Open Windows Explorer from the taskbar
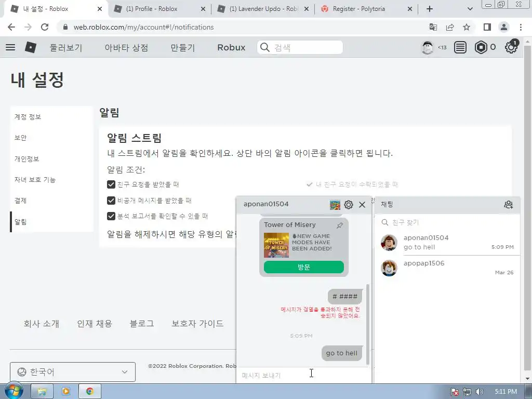 click(x=42, y=392)
